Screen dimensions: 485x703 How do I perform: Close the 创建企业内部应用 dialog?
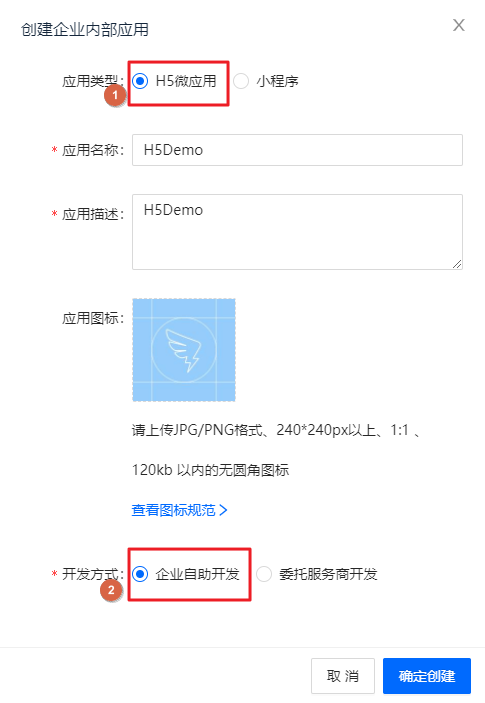(459, 25)
